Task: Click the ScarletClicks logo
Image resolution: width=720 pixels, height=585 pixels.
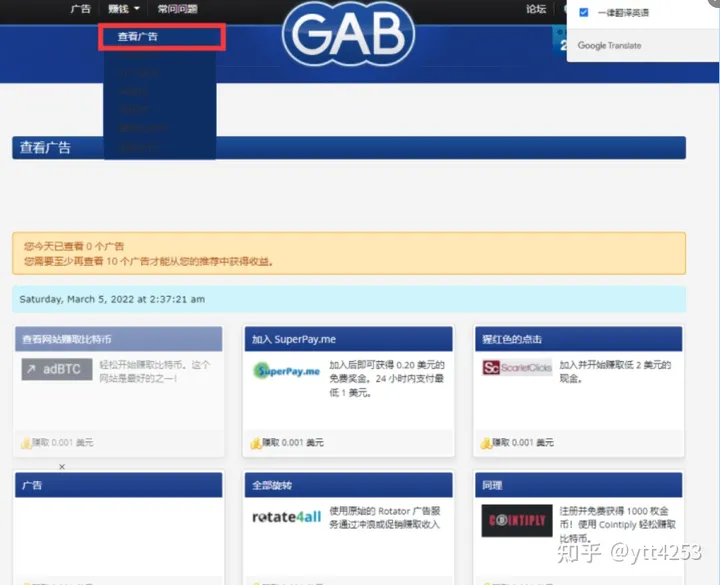Action: pyautogui.click(x=517, y=367)
